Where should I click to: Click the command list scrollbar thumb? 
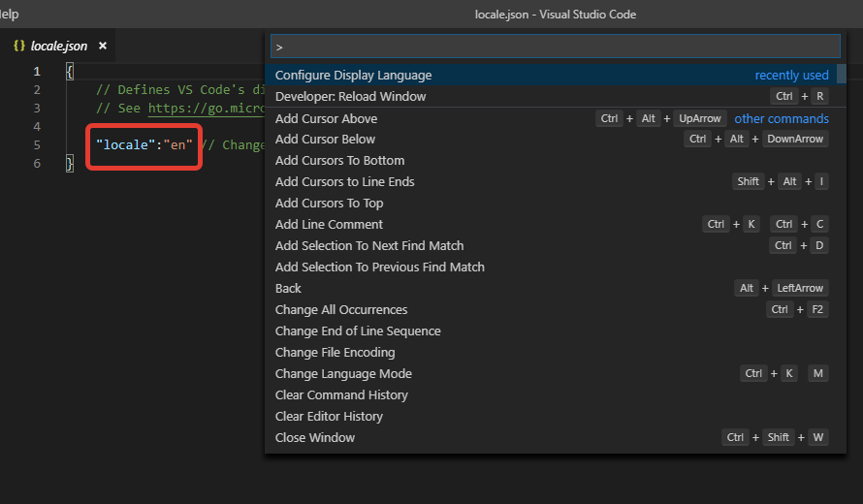tap(841, 74)
